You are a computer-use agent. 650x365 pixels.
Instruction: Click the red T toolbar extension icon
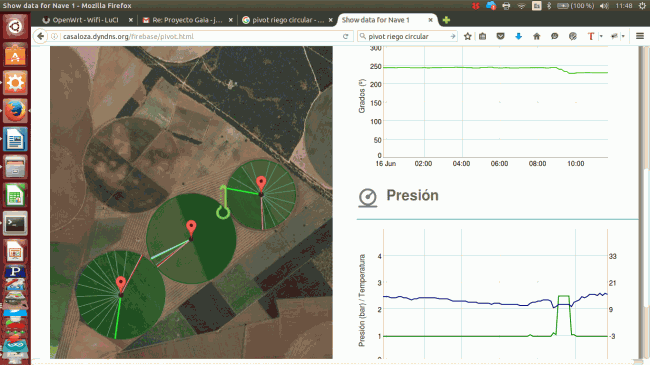pos(591,36)
